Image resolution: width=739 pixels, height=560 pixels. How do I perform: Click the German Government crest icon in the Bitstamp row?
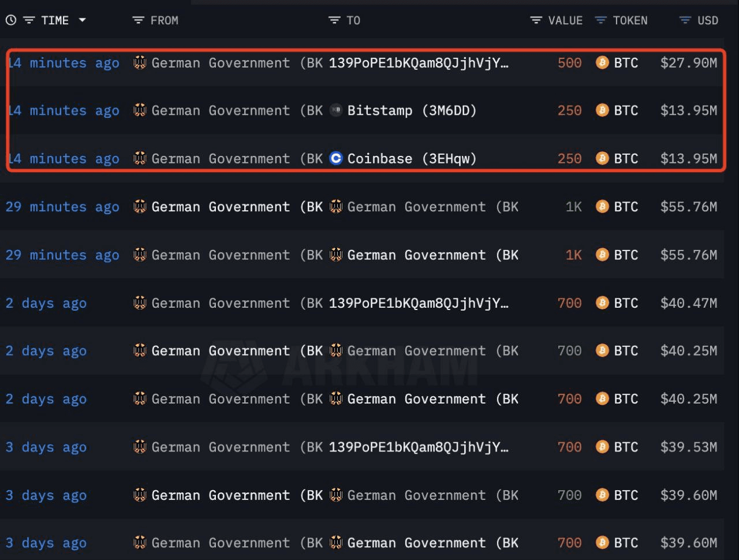coord(140,110)
